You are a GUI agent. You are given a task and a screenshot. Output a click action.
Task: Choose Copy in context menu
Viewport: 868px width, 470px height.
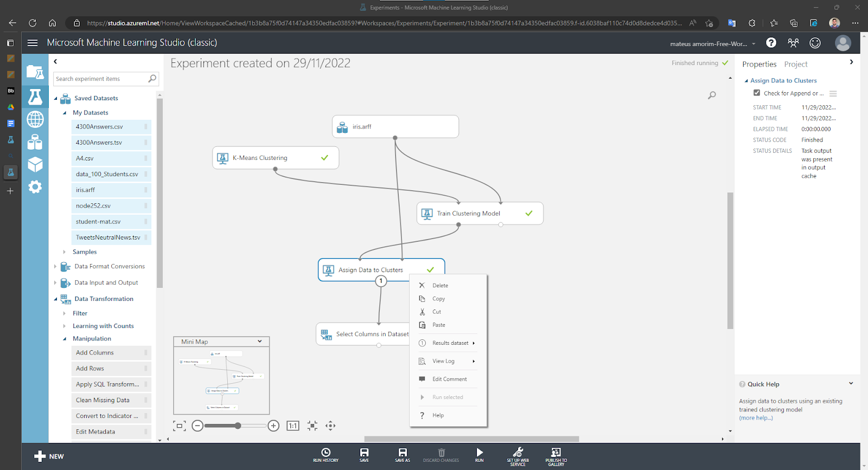point(448,299)
